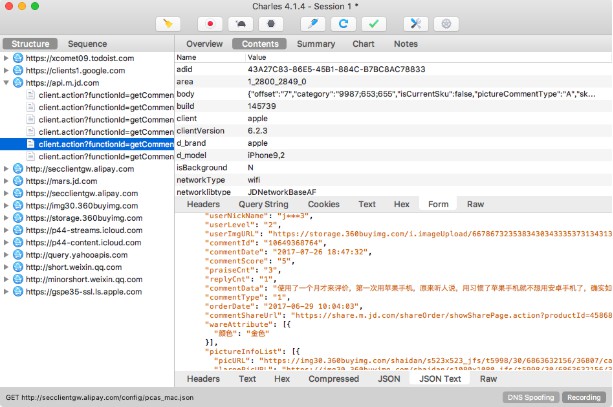Toggle the DNS Spoofing status button
Image resolution: width=613 pixels, height=407 pixels.
tap(531, 397)
